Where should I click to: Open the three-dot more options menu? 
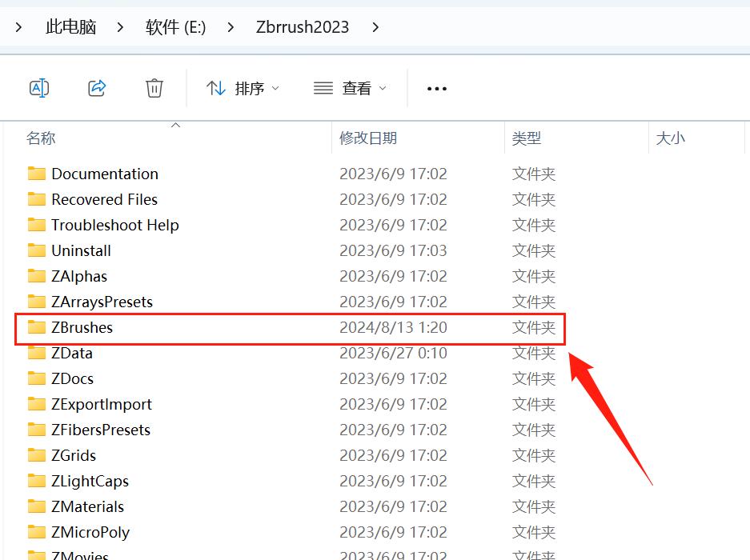click(437, 89)
